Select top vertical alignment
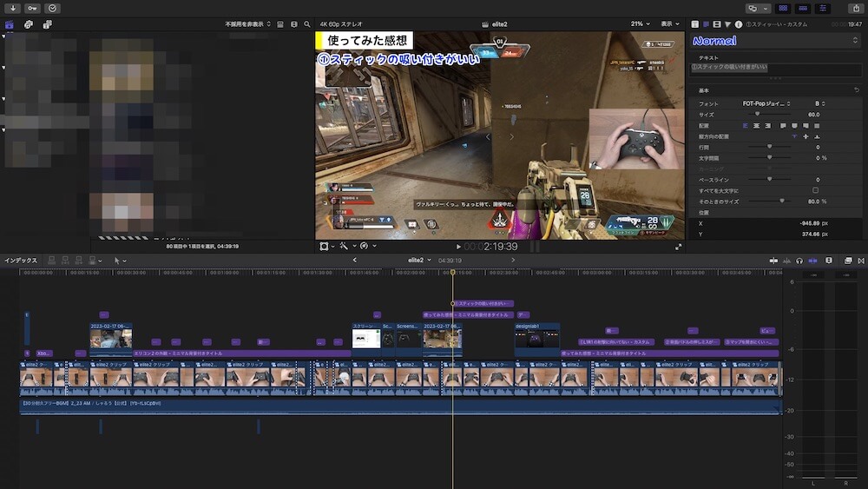The width and height of the screenshot is (868, 489). tap(794, 136)
